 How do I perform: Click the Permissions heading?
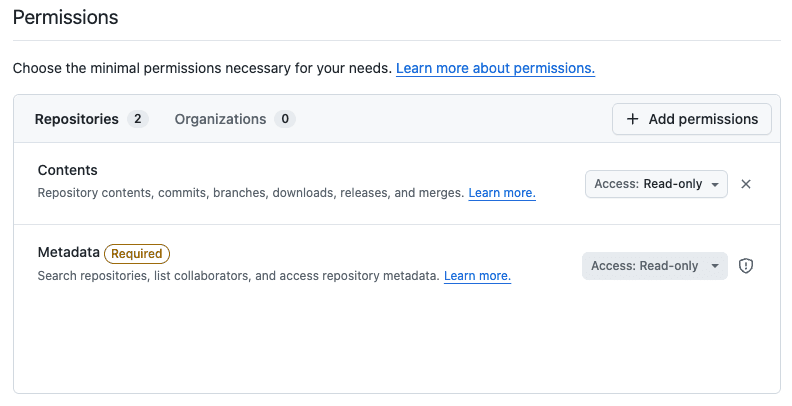[65, 17]
